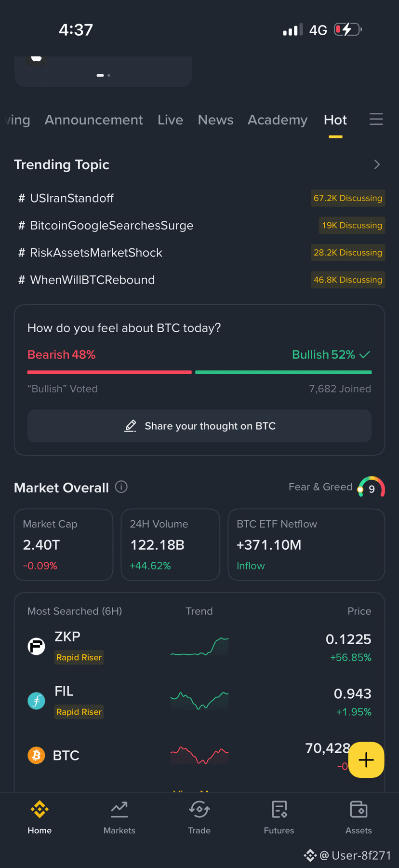Viewport: 399px width, 868px height.
Task: Tap the yellow plus floating button
Action: 366,759
